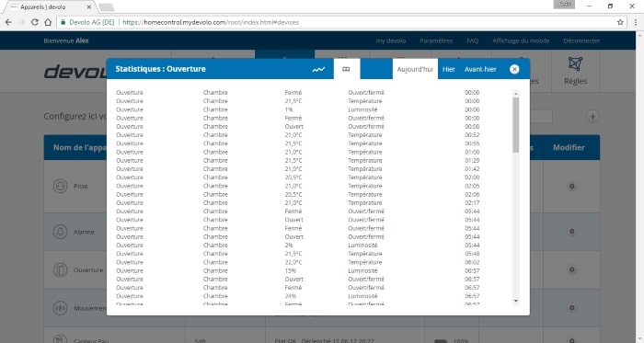This screenshot has width=644, height=343.
Task: Click the 24% luminosity value
Action: coord(290,296)
